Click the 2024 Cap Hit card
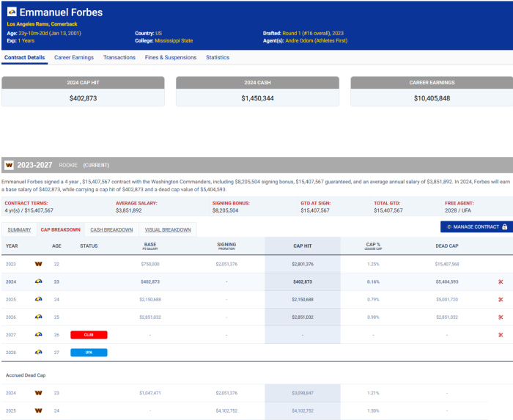The height and width of the screenshot is (420, 513). pyautogui.click(x=83, y=92)
